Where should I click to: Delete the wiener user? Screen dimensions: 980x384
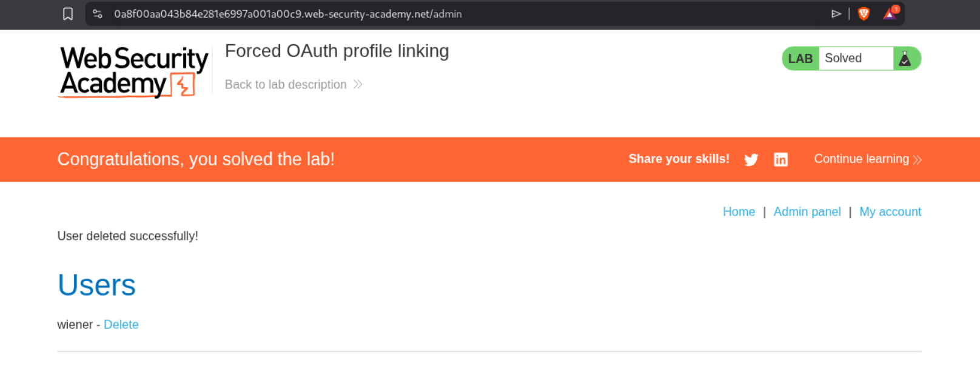pyautogui.click(x=121, y=325)
